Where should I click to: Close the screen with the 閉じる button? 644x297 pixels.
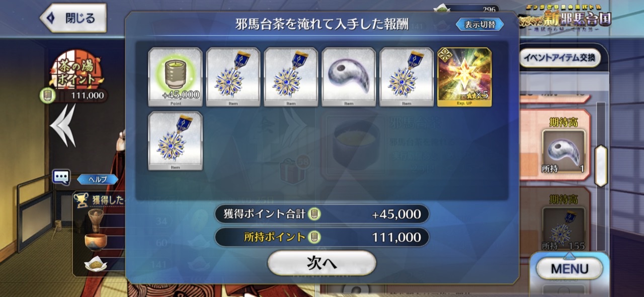73,18
